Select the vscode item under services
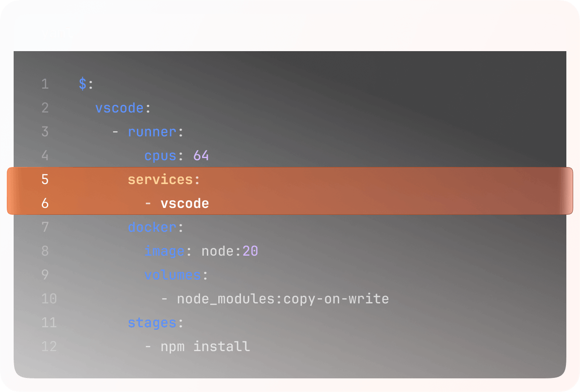The image size is (580, 392). click(x=185, y=203)
